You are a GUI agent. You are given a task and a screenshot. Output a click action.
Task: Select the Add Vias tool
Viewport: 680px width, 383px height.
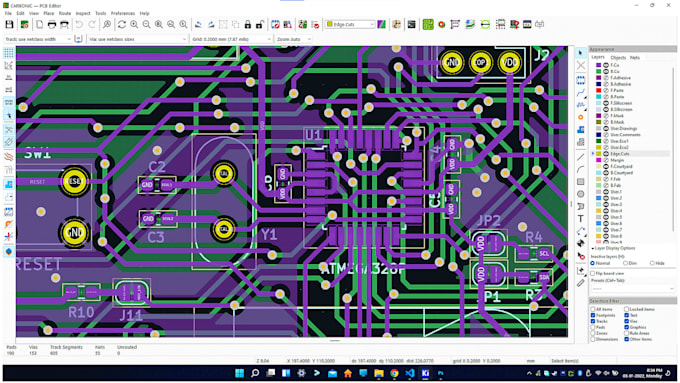point(581,117)
